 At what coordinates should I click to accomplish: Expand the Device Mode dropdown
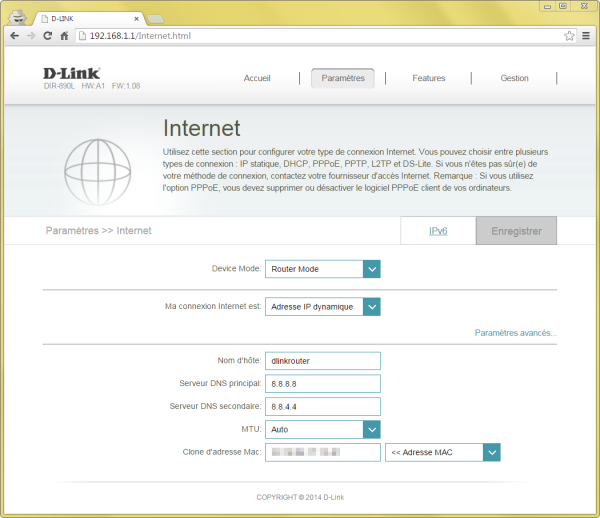click(371, 269)
